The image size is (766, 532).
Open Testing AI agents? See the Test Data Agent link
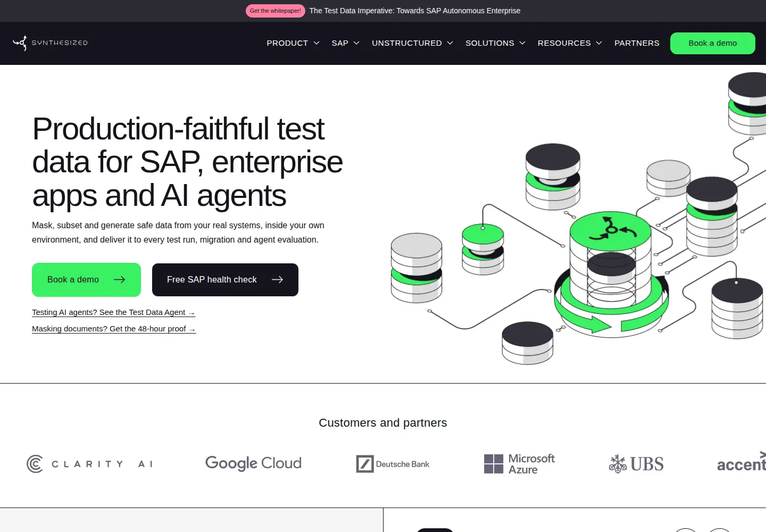113,312
